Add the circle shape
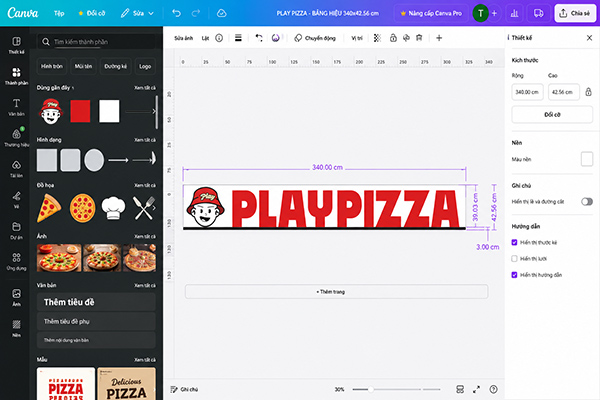The height and width of the screenshot is (400, 600). click(x=94, y=160)
